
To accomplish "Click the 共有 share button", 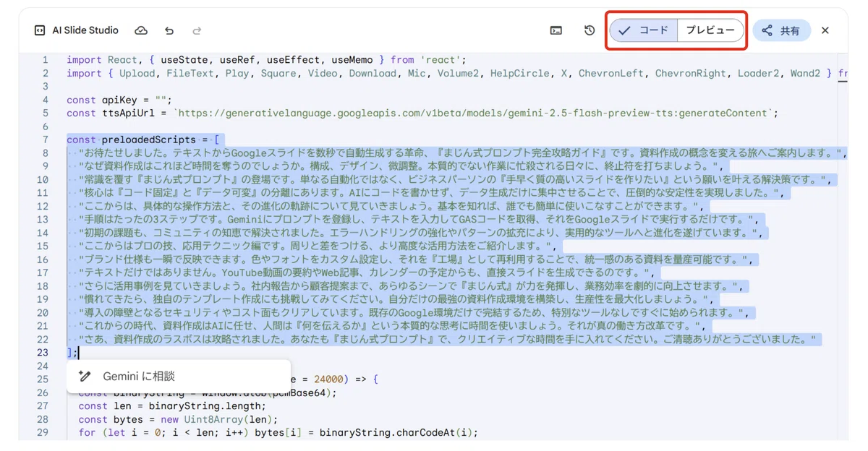I will coord(781,30).
